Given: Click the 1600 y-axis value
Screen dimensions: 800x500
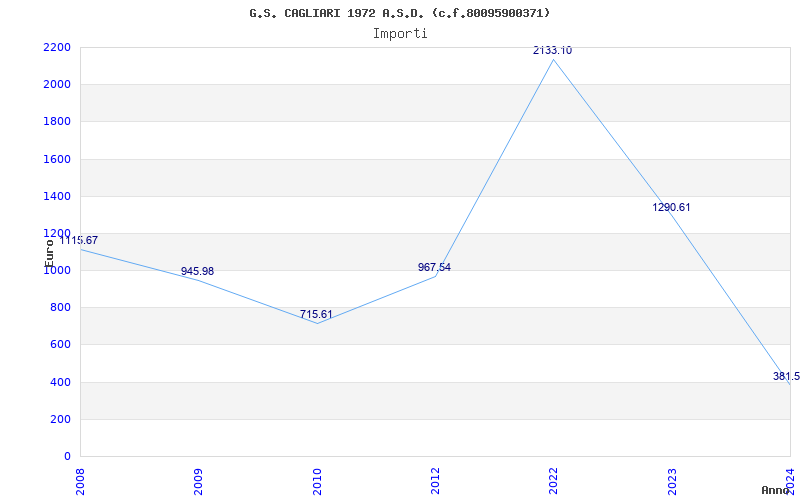Looking at the screenshot, I should pyautogui.click(x=57, y=159).
